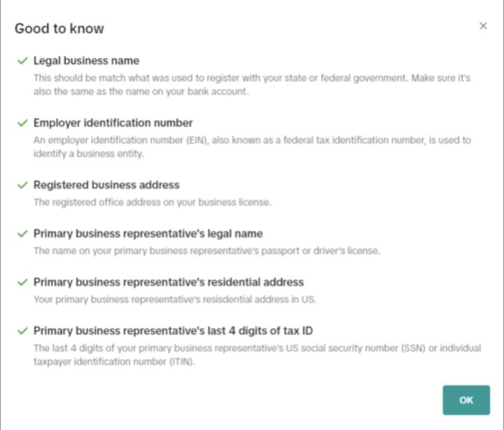This screenshot has width=504, height=430.
Task: Click the Good to know dialog title
Action: pos(59,29)
